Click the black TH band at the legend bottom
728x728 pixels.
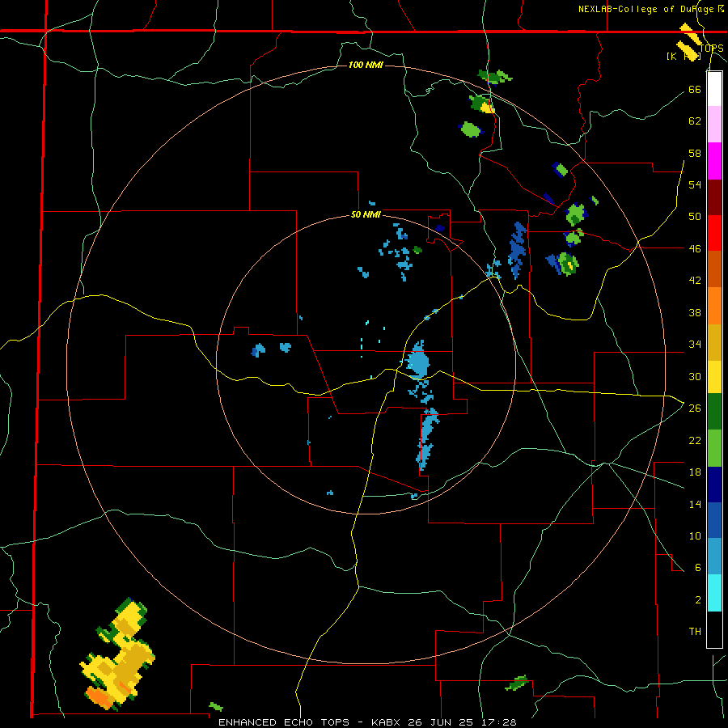coord(714,629)
